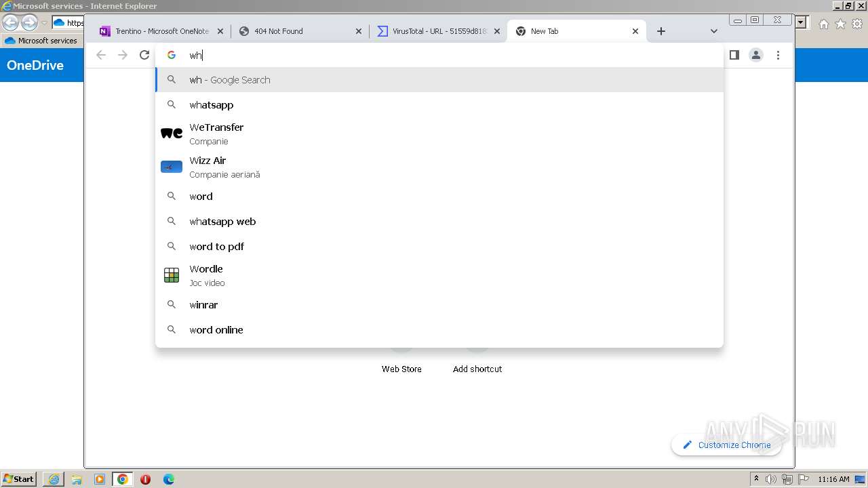Choose the Wizz Air suggestion
Viewport: 868px width, 488px height.
[x=439, y=167]
